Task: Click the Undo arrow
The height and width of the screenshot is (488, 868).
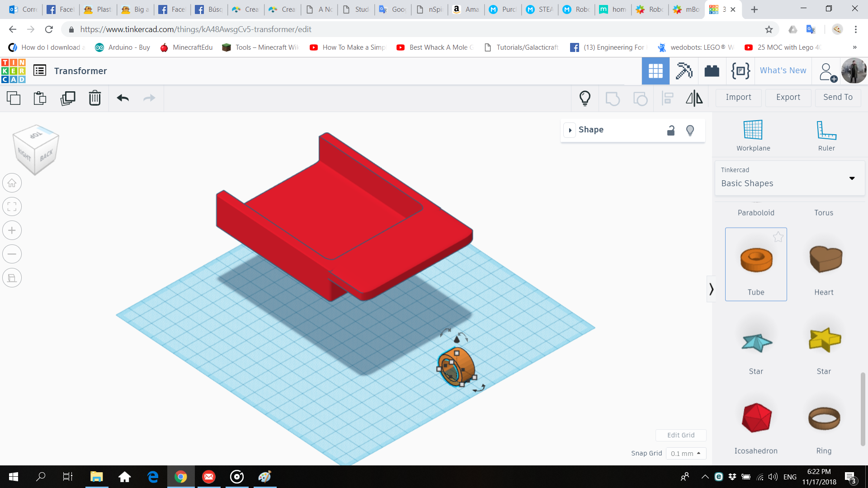Action: click(123, 98)
